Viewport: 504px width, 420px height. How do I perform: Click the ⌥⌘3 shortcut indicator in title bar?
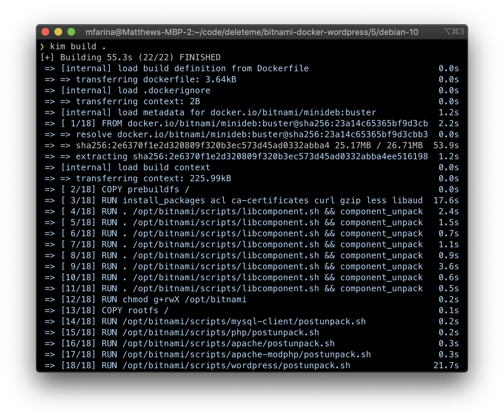(x=454, y=32)
